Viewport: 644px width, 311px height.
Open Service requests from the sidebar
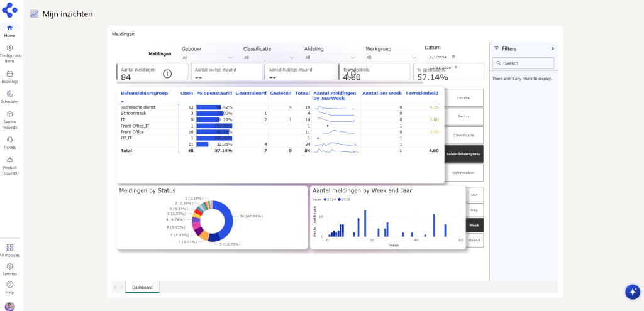pos(9,117)
